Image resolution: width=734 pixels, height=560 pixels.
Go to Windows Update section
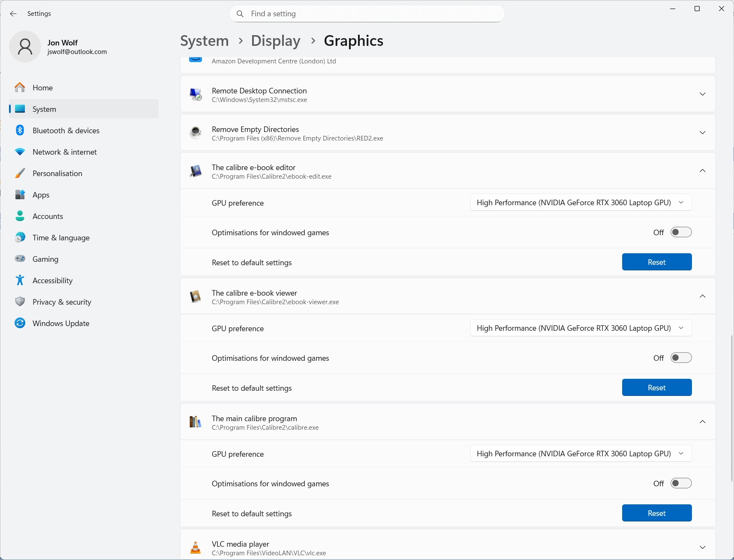(x=61, y=323)
